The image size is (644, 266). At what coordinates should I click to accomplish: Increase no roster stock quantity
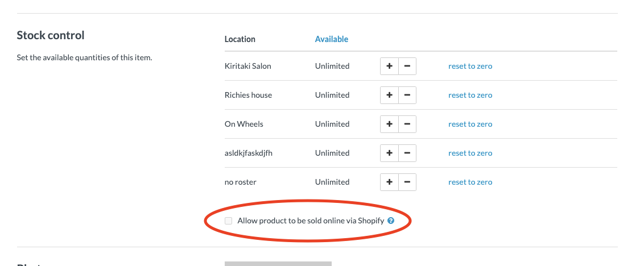pyautogui.click(x=389, y=182)
